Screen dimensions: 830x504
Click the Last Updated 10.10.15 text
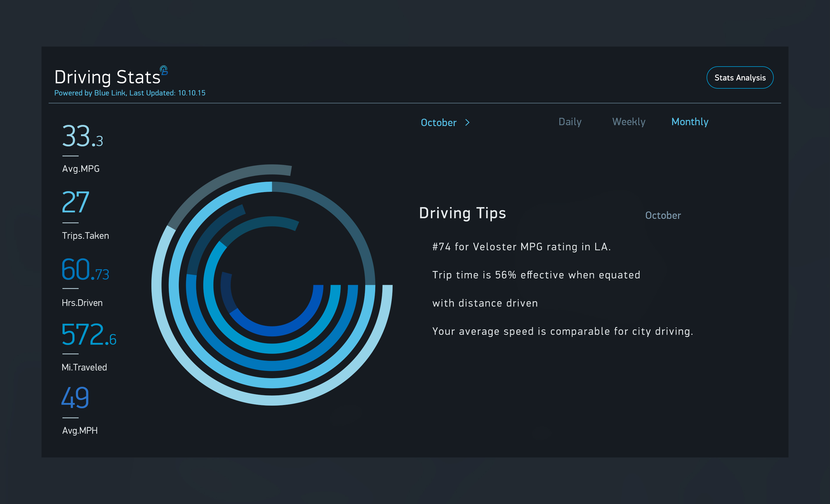tap(167, 93)
